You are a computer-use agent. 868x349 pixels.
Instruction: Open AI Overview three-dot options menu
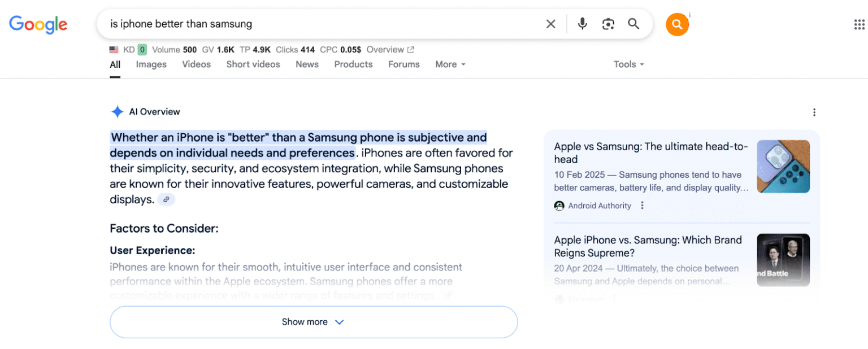point(814,112)
